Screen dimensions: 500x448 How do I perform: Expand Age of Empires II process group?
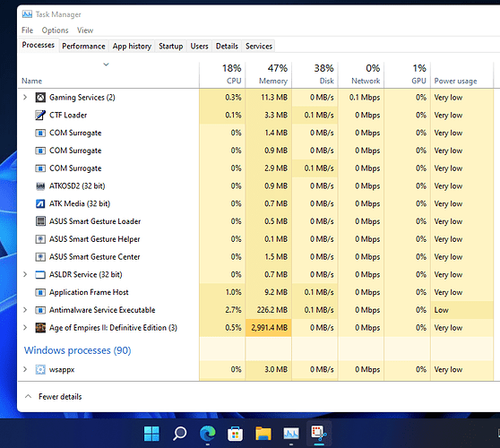(25, 327)
